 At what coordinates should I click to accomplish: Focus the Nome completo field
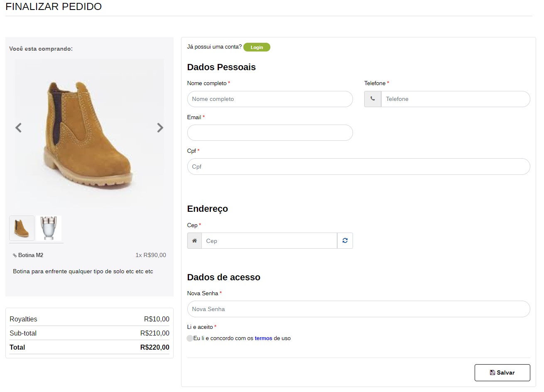[270, 99]
